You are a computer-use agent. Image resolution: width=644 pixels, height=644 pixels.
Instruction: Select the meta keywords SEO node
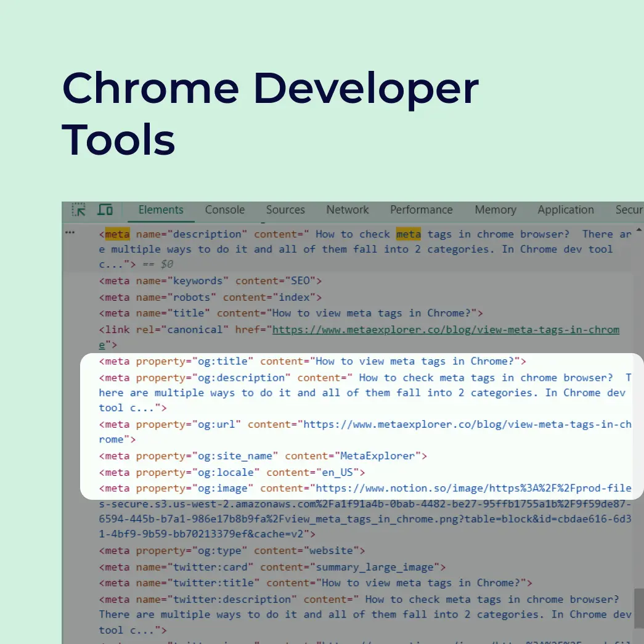point(211,281)
